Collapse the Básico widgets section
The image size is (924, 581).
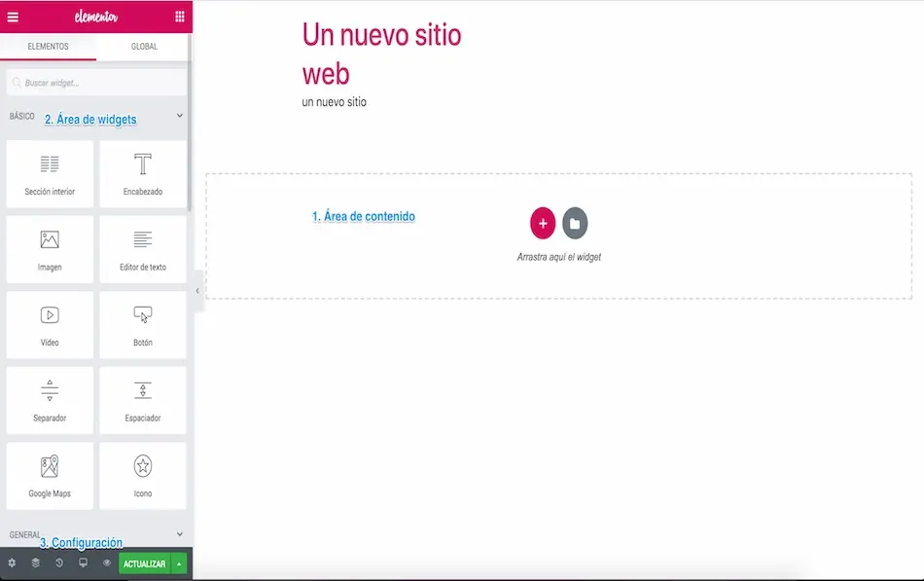[180, 116]
